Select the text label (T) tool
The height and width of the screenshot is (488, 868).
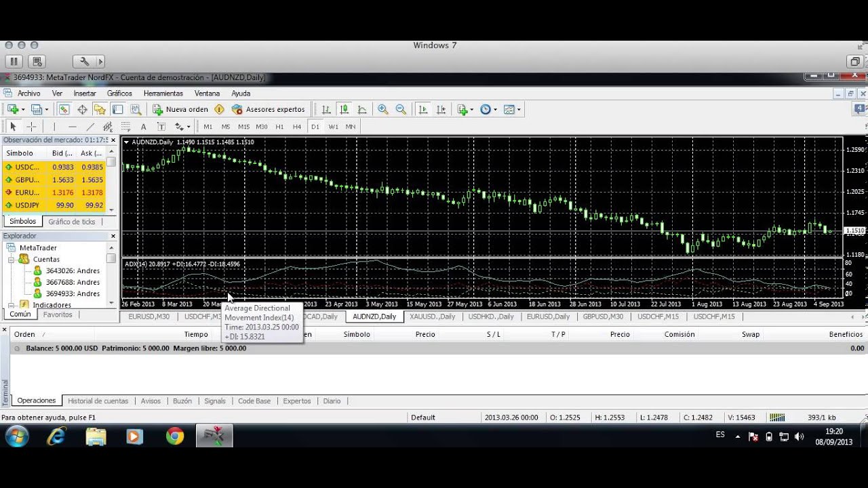[161, 127]
